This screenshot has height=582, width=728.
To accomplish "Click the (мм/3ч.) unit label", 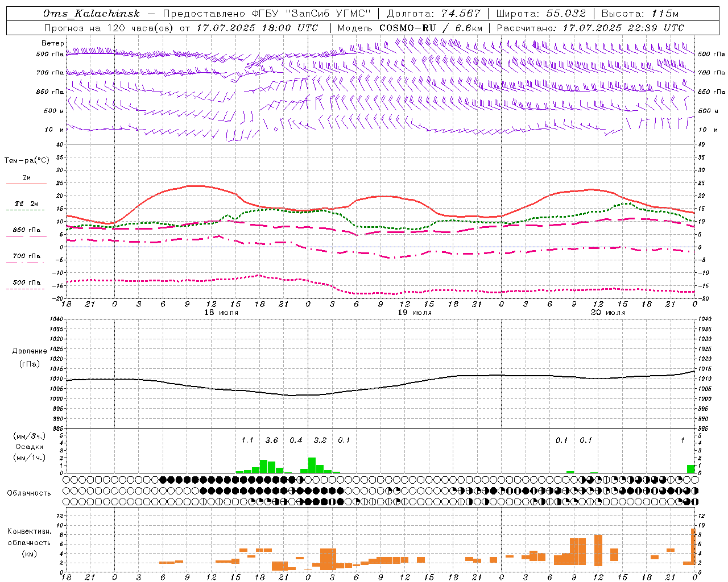I will tap(29, 436).
